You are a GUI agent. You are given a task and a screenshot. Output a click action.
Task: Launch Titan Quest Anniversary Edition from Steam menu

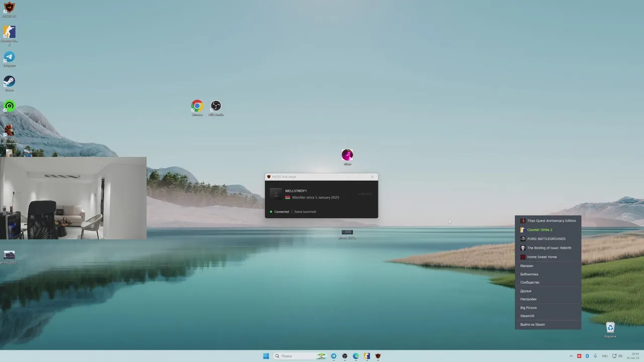[x=548, y=221]
